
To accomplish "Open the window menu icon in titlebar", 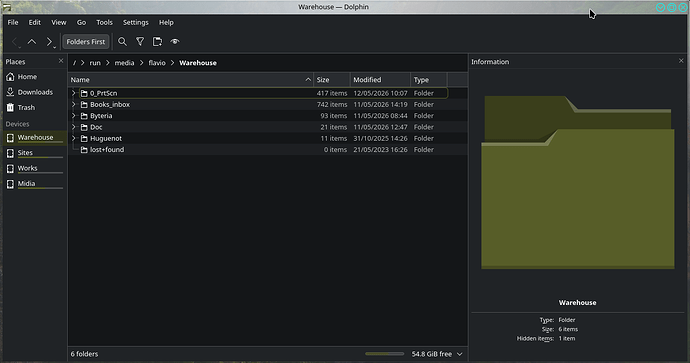I will [7, 7].
